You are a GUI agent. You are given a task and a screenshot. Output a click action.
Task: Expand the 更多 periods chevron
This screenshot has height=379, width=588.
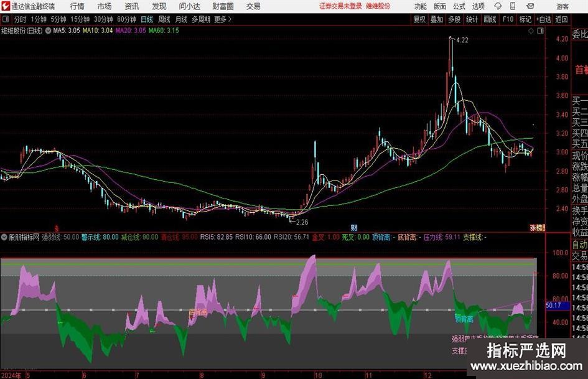point(230,19)
